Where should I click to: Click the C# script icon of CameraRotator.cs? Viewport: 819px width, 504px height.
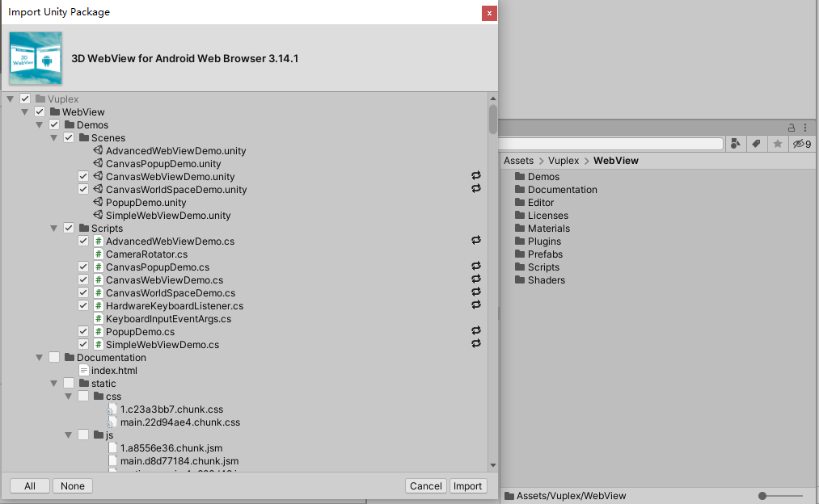98,254
